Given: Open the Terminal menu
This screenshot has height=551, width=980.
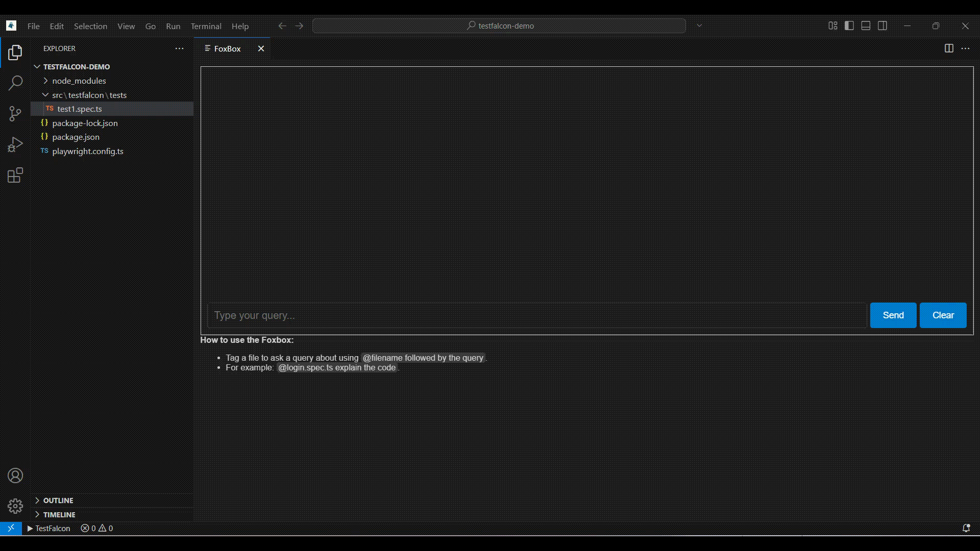Looking at the screenshot, I should pyautogui.click(x=206, y=26).
